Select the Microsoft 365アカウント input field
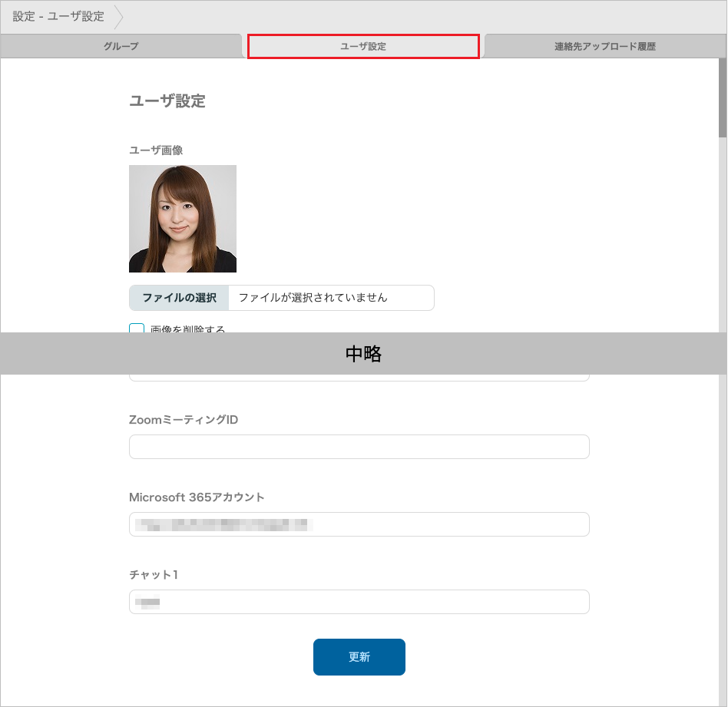728x707 pixels. [359, 524]
